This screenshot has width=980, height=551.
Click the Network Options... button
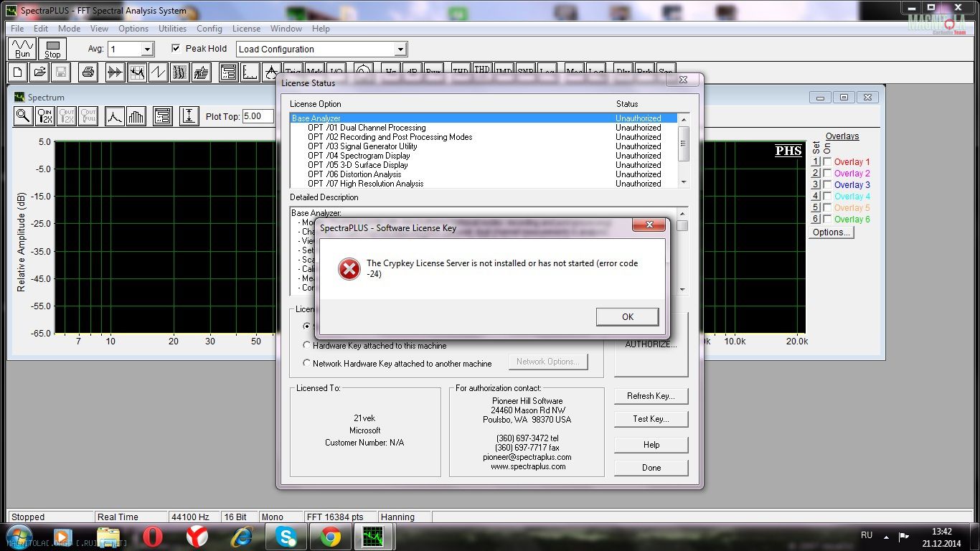(x=548, y=362)
